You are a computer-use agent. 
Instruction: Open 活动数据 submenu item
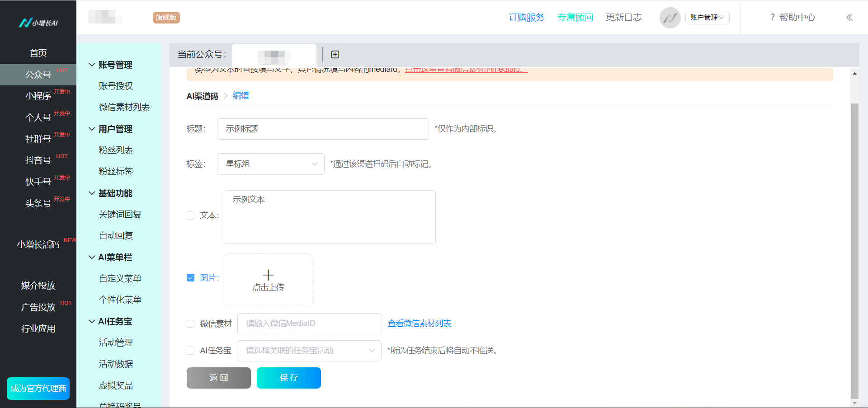point(116,364)
